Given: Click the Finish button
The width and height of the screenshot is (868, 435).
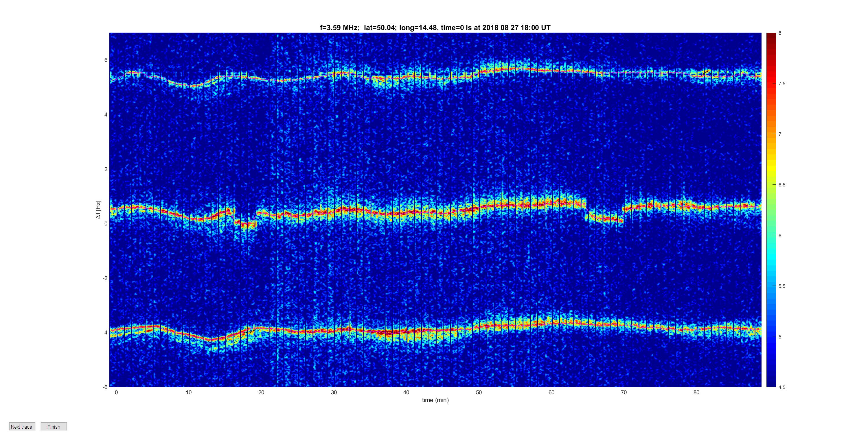Looking at the screenshot, I should (54, 427).
